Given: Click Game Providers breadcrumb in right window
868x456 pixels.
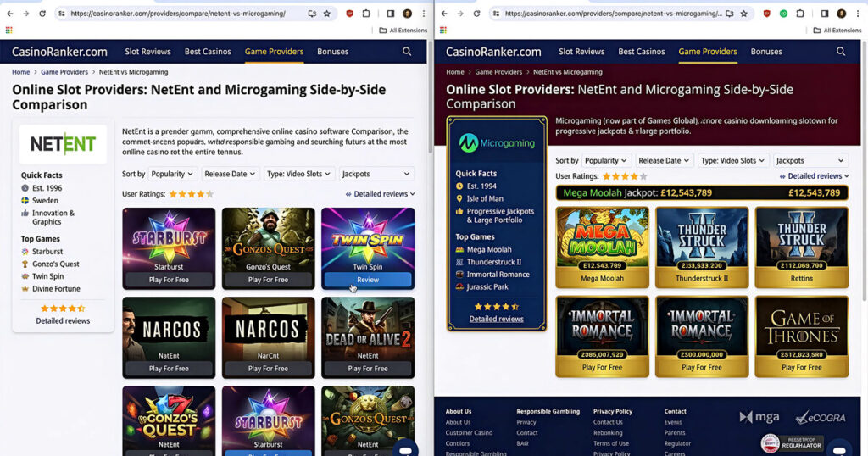Looking at the screenshot, I should pyautogui.click(x=498, y=72).
